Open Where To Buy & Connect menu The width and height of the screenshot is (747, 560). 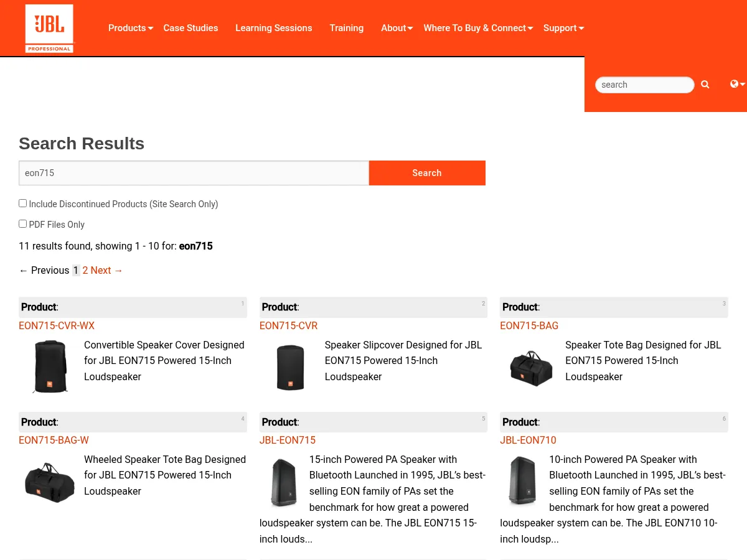[x=474, y=28]
